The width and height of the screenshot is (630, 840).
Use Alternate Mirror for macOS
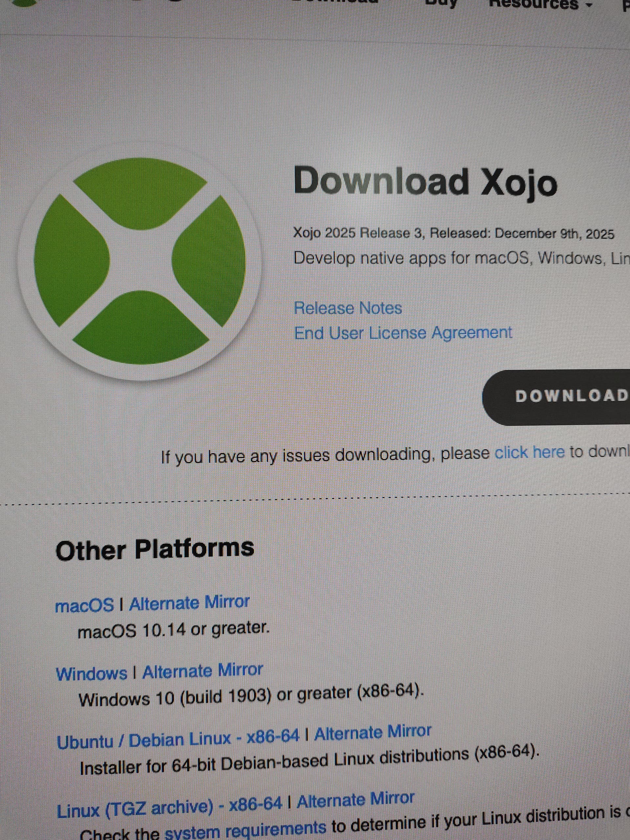(x=189, y=603)
